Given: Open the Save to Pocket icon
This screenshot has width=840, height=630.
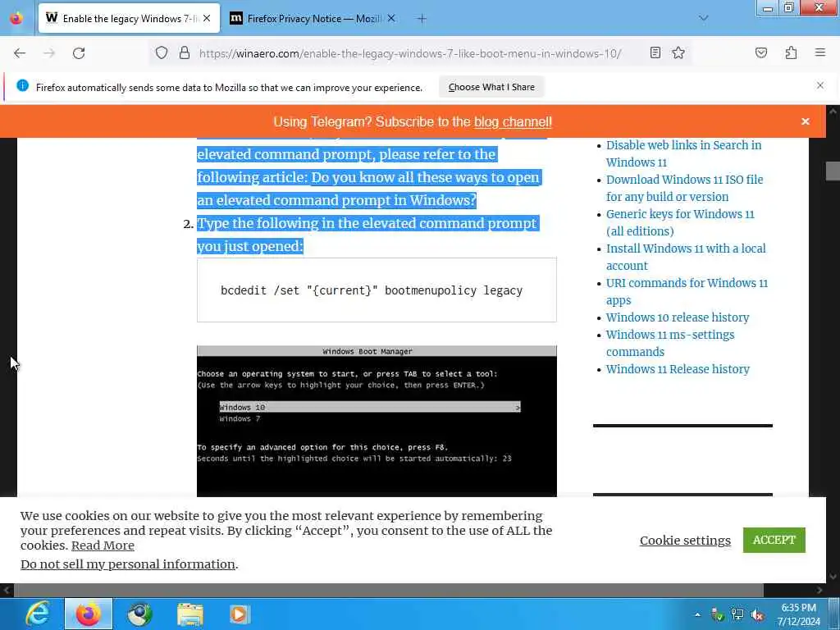Looking at the screenshot, I should click(x=761, y=52).
